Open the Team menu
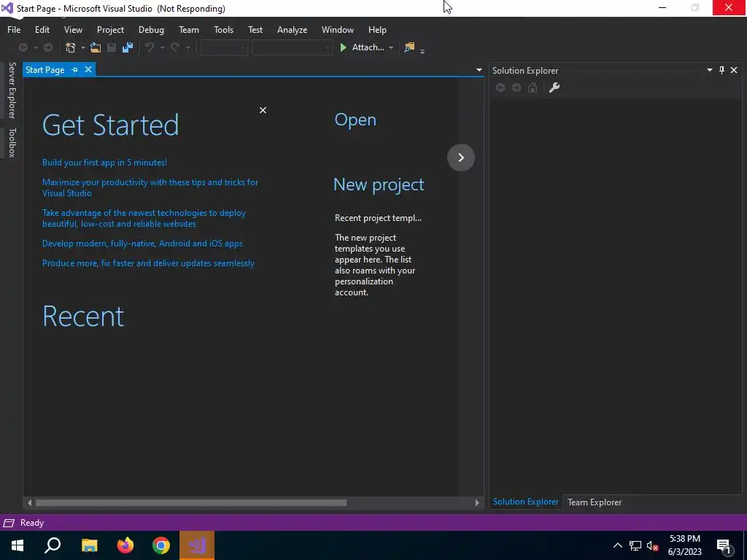This screenshot has width=747, height=560. [189, 29]
